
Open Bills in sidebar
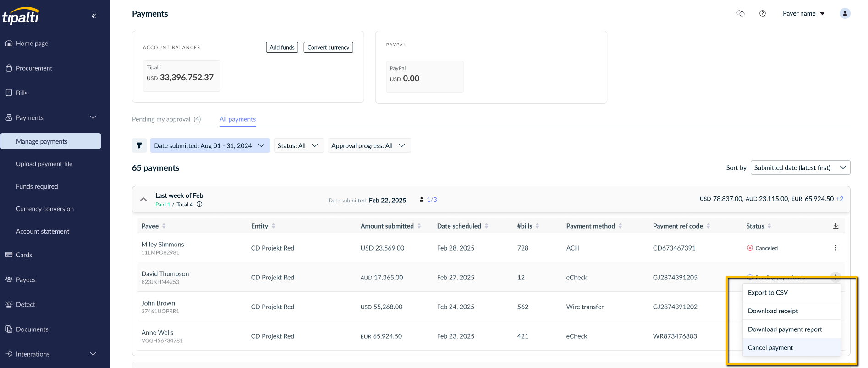tap(22, 93)
